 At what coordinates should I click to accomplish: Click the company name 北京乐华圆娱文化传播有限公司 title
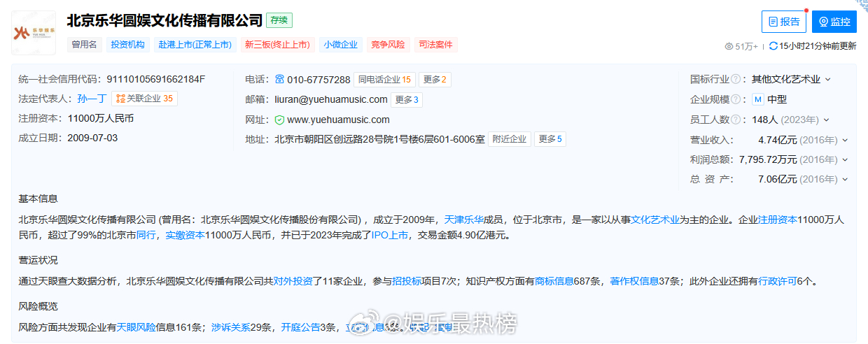pos(164,20)
